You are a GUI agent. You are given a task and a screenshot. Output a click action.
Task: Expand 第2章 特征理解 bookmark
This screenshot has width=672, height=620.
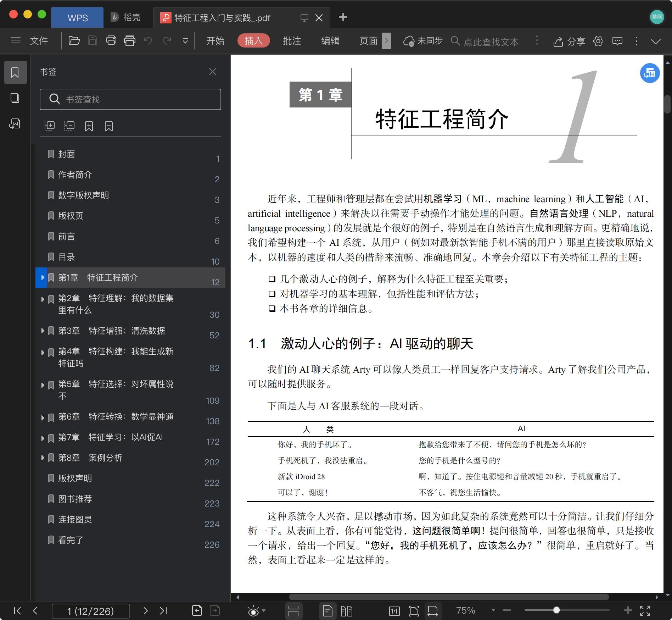point(43,299)
